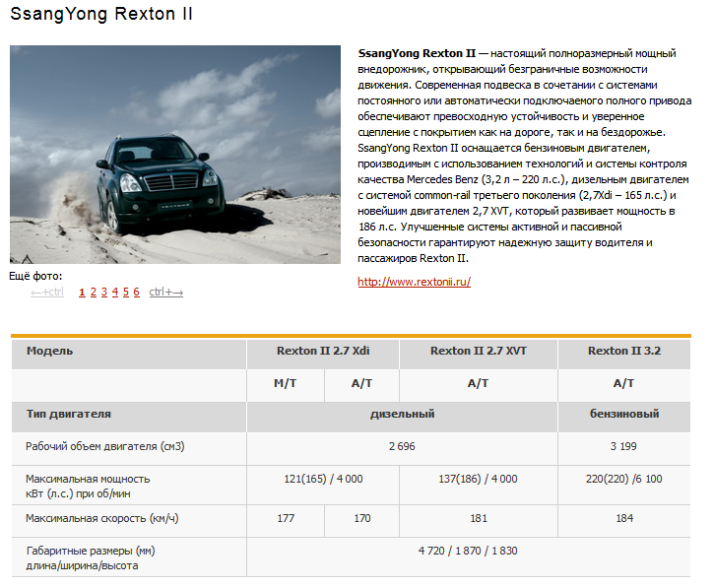Click the '←+ctrl' previous photo link

click(47, 292)
